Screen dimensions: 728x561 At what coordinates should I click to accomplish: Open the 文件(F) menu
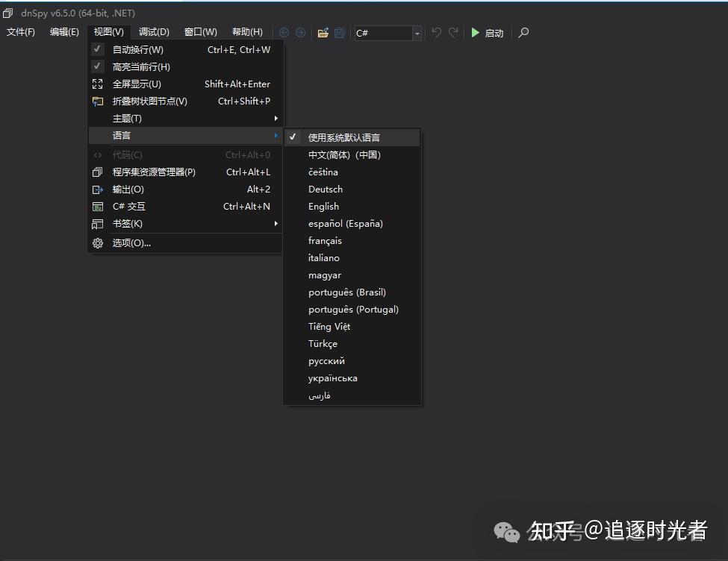click(x=21, y=32)
